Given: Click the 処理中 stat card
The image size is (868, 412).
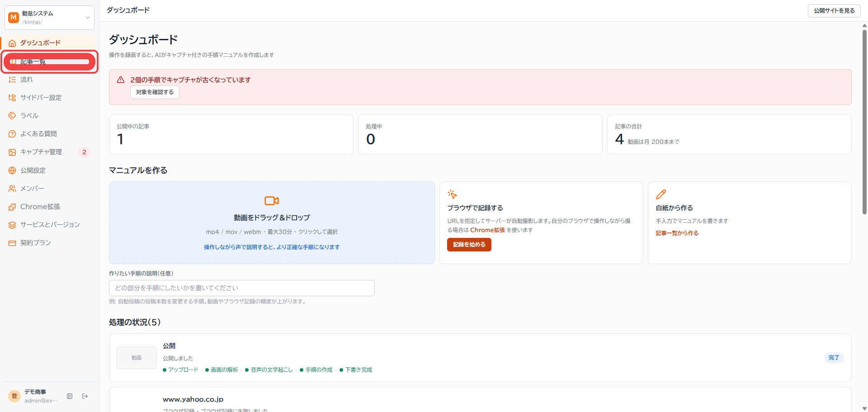Looking at the screenshot, I should 480,134.
